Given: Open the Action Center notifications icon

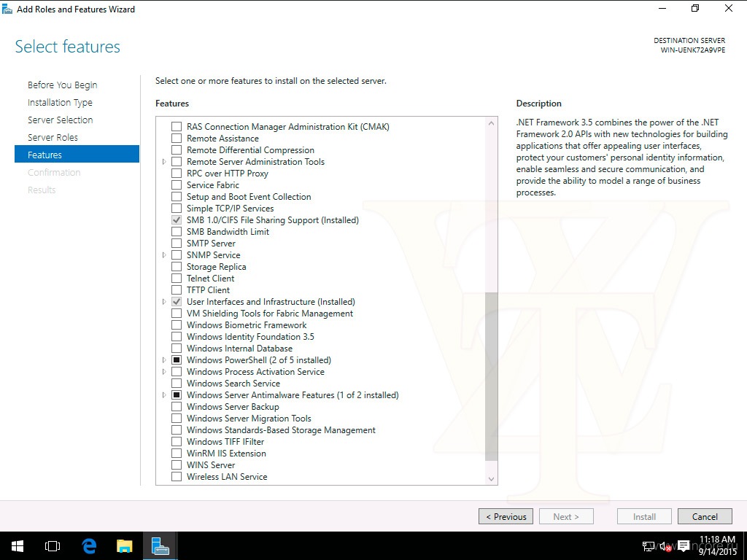Looking at the screenshot, I should click(x=684, y=545).
